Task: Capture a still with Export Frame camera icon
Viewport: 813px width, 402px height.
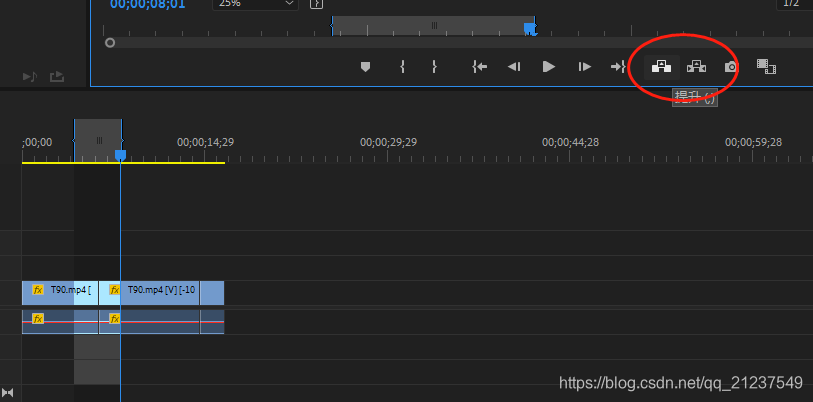Action: click(731, 67)
